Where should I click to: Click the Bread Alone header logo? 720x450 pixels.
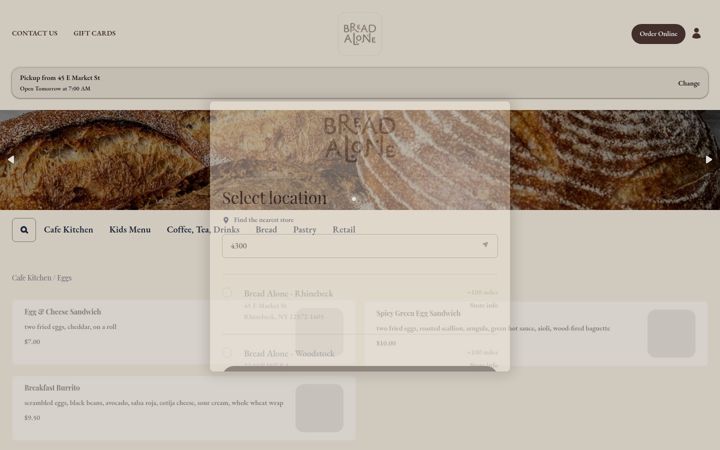(x=360, y=34)
